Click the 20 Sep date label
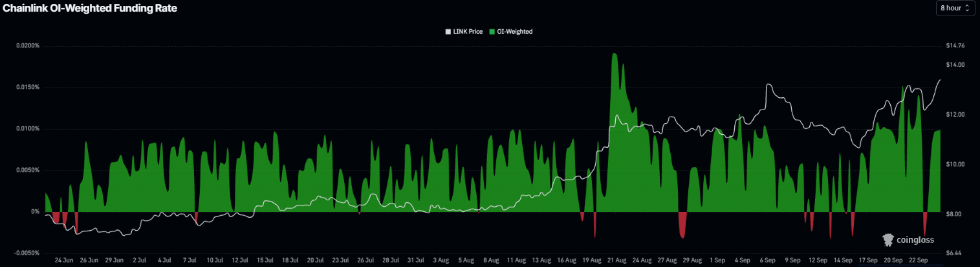 coord(893,260)
